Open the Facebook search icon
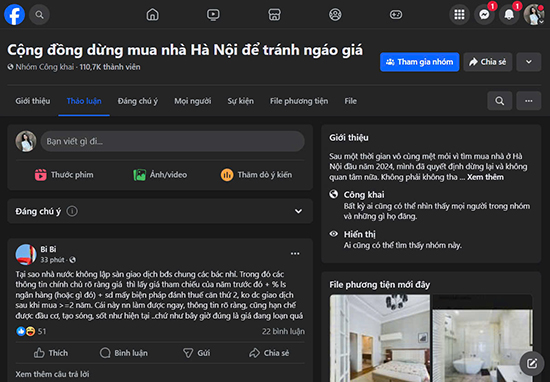This screenshot has height=382, width=550. [39, 15]
